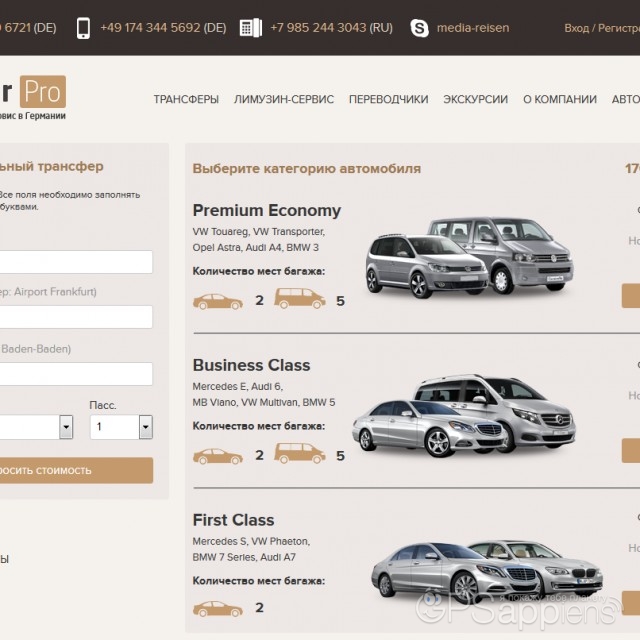
Task: Click the minivan icon under Premium Economy
Action: [300, 299]
